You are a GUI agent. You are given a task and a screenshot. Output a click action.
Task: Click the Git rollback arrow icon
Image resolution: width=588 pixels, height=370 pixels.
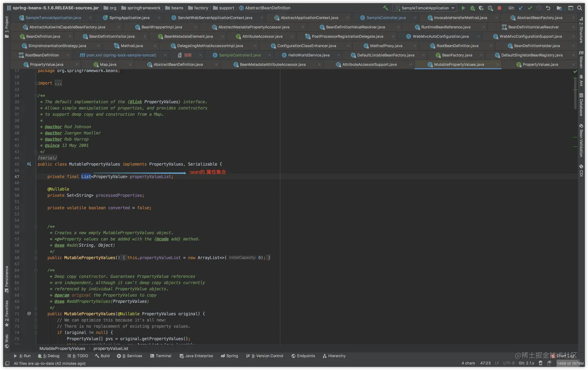click(x=548, y=8)
